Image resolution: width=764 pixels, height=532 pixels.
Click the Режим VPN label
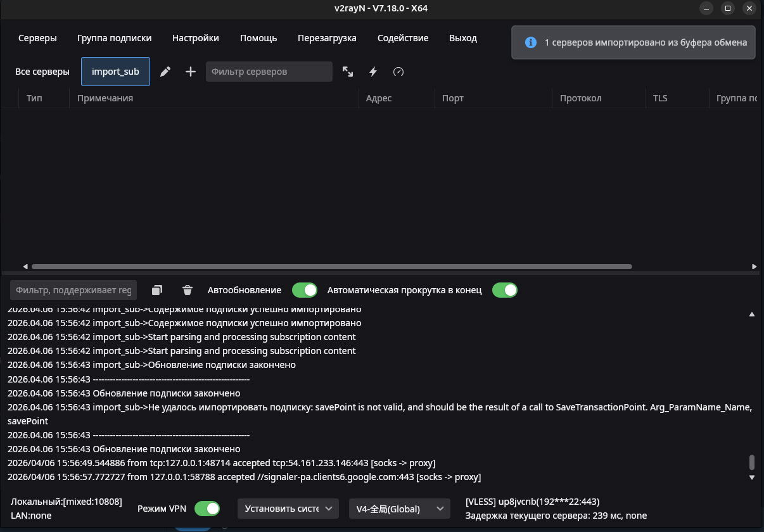tap(162, 509)
